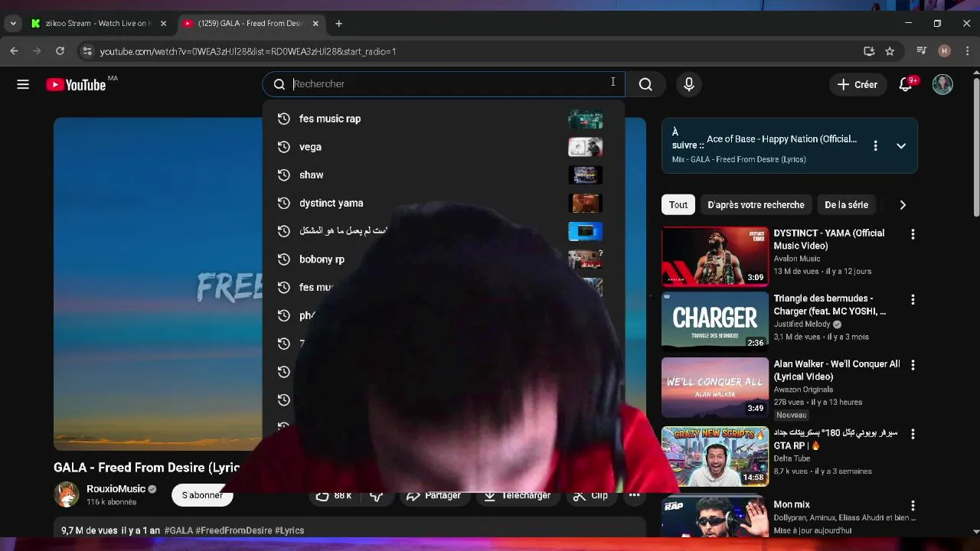Image resolution: width=980 pixels, height=551 pixels.
Task: Open Triangle des bermudes Charger thumbnail
Action: [x=715, y=321]
